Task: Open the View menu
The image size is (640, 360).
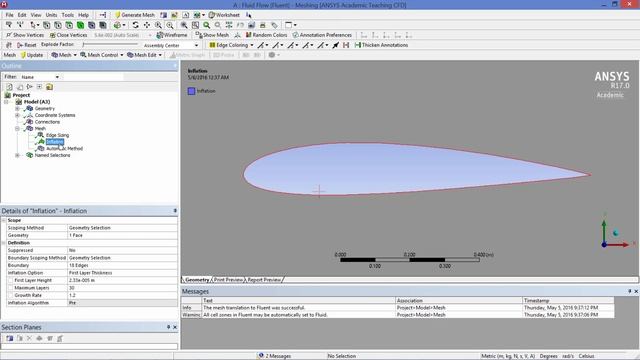Action: (36, 15)
